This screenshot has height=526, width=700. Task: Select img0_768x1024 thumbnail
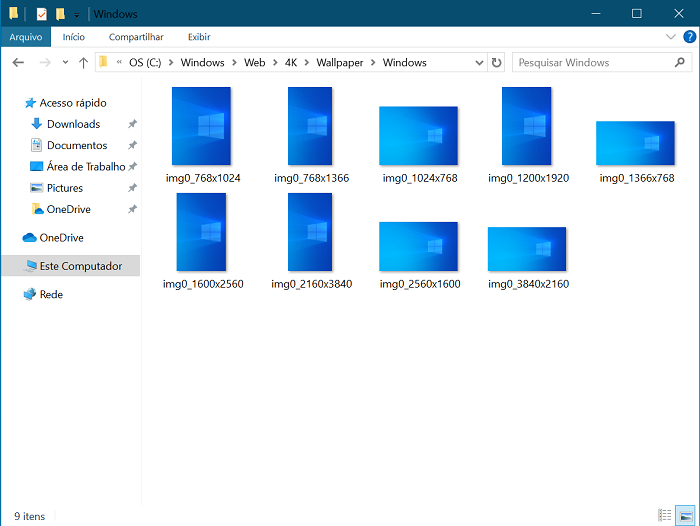pyautogui.click(x=202, y=126)
